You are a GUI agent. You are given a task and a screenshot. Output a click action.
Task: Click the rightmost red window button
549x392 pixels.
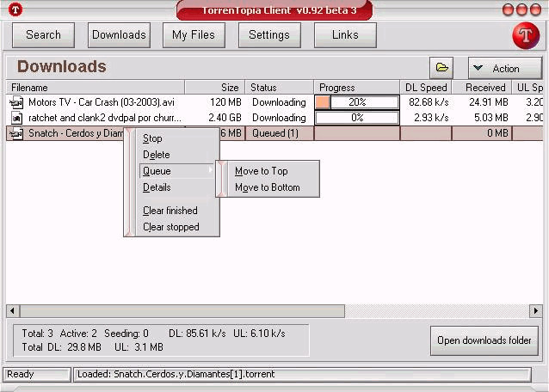point(536,9)
